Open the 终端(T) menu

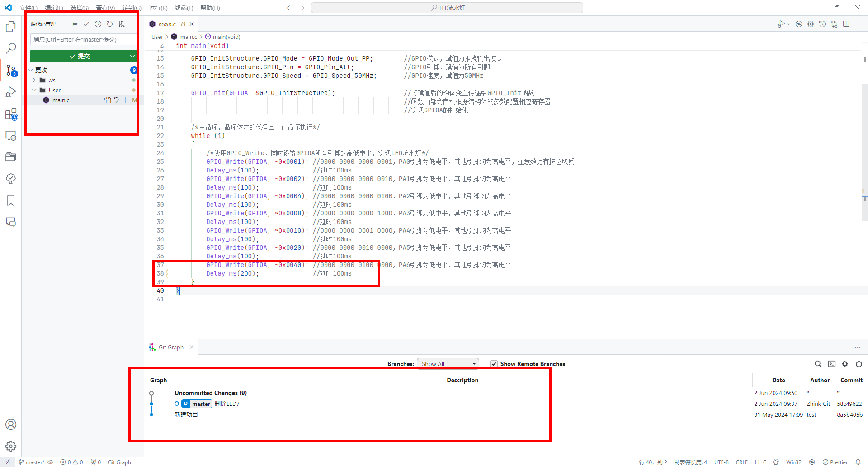(184, 8)
